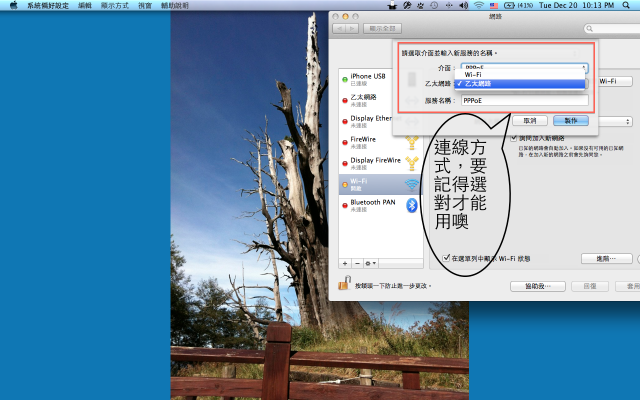Screen dimensions: 640x400
Task: Go back with the left arrow toolbar button
Action: [x=339, y=29]
